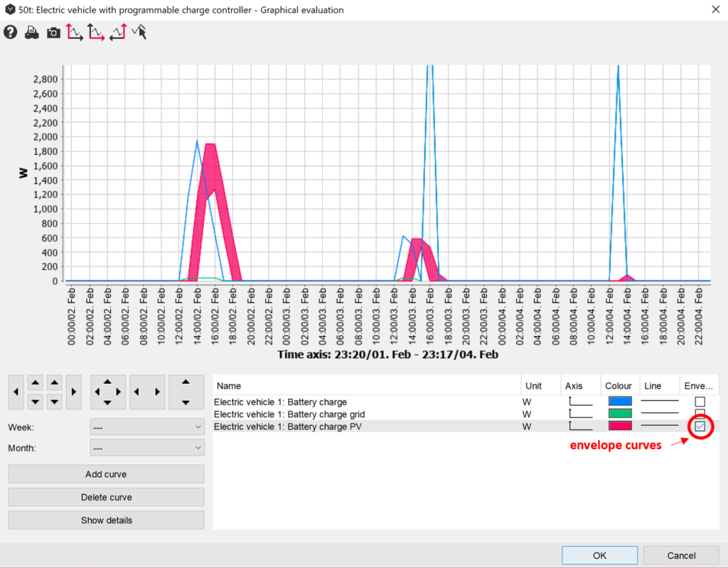728x568 pixels.
Task: Click the Add curve button
Action: pyautogui.click(x=106, y=474)
